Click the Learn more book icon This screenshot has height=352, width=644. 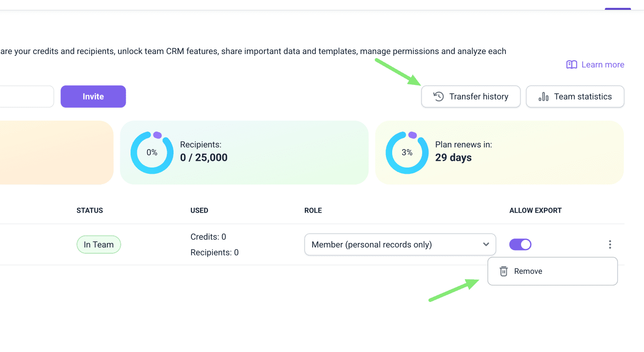[x=572, y=65]
